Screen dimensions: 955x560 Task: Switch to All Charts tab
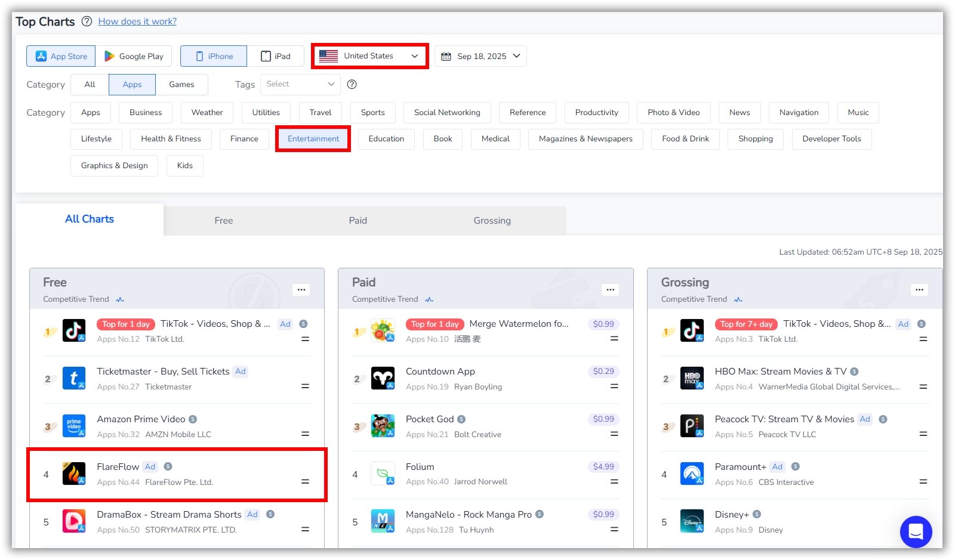coord(90,219)
